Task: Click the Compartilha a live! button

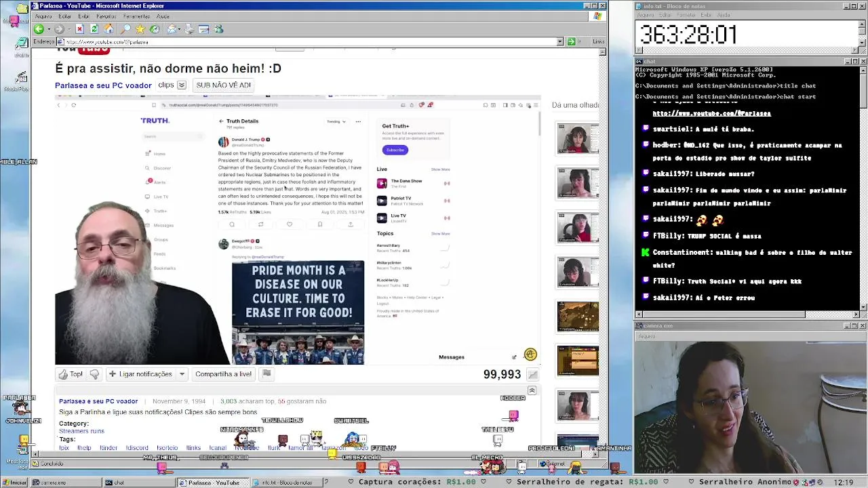Action: pyautogui.click(x=223, y=374)
